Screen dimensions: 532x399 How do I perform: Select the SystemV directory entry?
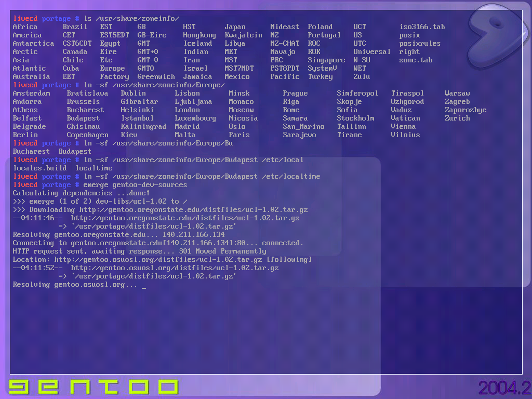click(x=322, y=68)
